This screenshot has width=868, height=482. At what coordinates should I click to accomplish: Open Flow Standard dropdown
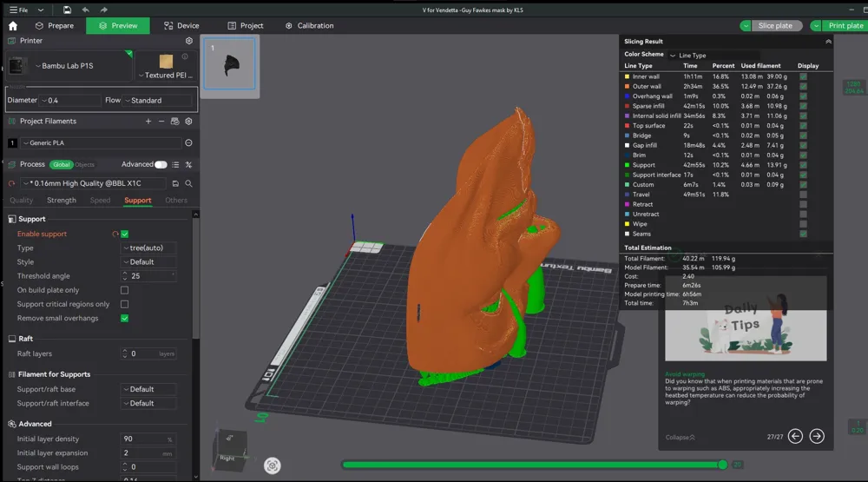(158, 100)
